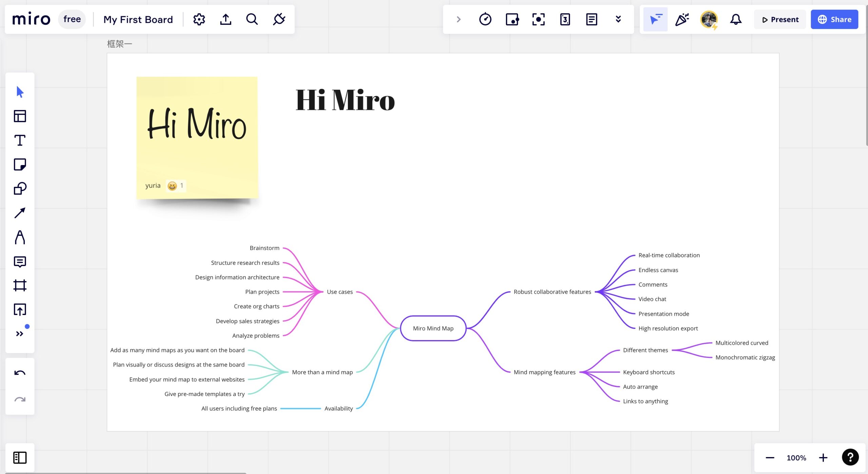Expand more tools in left sidebar
The image size is (868, 474).
[x=20, y=334]
